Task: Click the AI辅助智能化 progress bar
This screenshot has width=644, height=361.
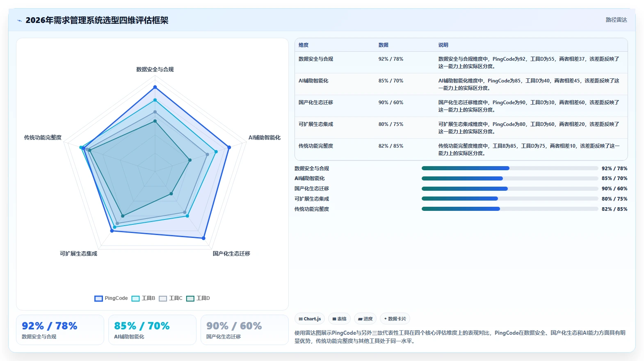Action: 510,178
